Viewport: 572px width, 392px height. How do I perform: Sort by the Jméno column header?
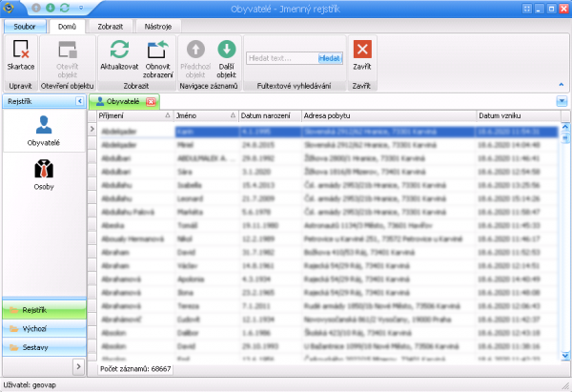click(x=205, y=115)
